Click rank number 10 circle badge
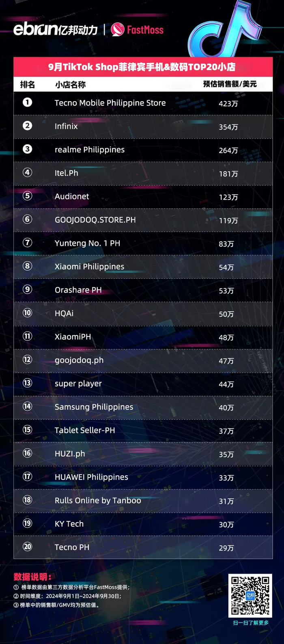The width and height of the screenshot is (284, 644). (27, 313)
